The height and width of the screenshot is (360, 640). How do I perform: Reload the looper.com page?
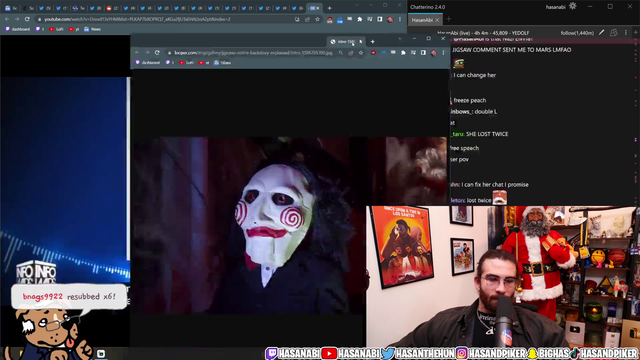click(x=157, y=53)
